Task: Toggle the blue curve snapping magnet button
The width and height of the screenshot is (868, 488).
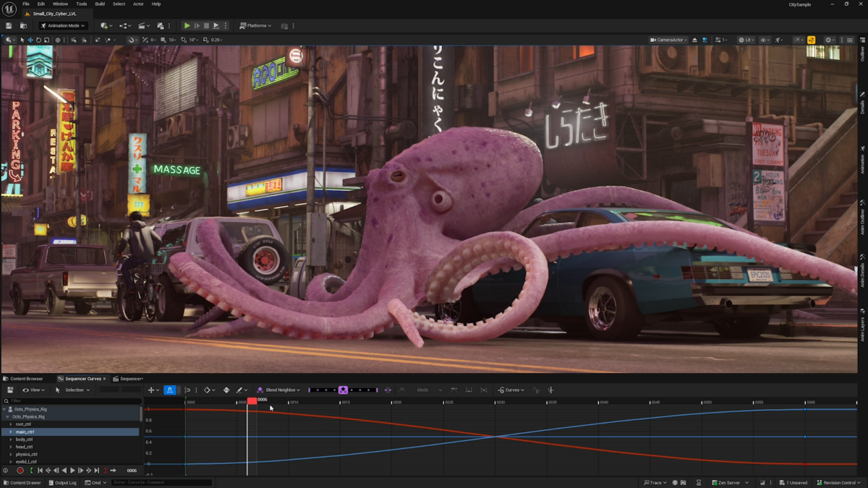Action: coord(169,390)
